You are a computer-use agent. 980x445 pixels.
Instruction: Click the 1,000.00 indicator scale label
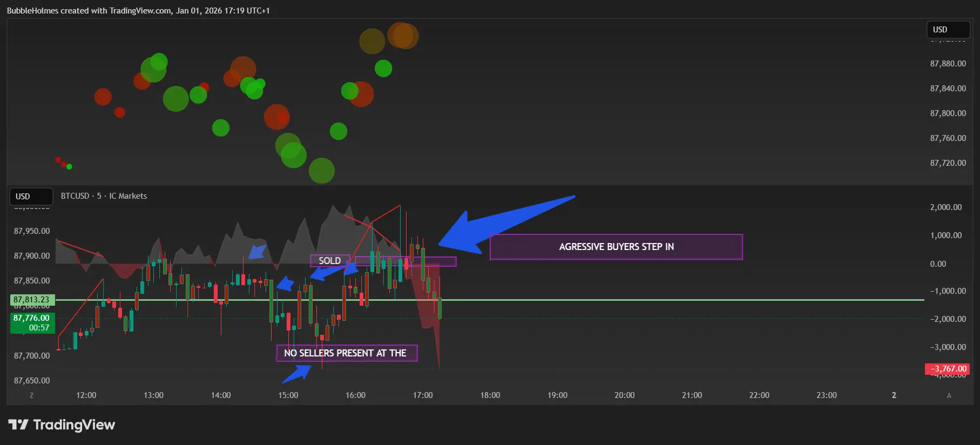point(946,235)
